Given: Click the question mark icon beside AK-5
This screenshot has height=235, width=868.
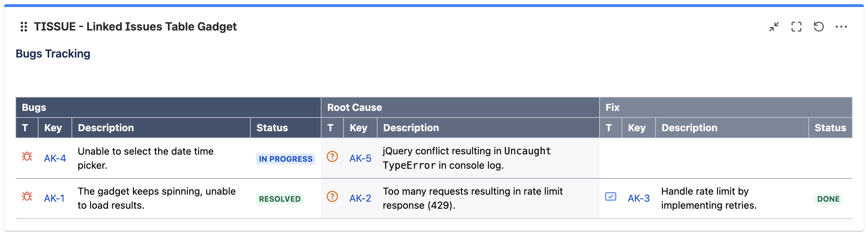Looking at the screenshot, I should coord(332,156).
